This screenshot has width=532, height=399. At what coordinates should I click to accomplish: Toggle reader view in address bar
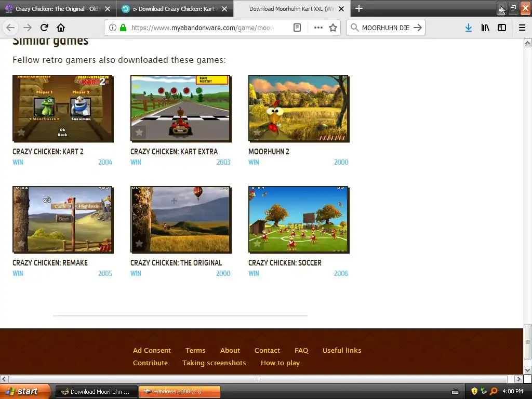(297, 28)
